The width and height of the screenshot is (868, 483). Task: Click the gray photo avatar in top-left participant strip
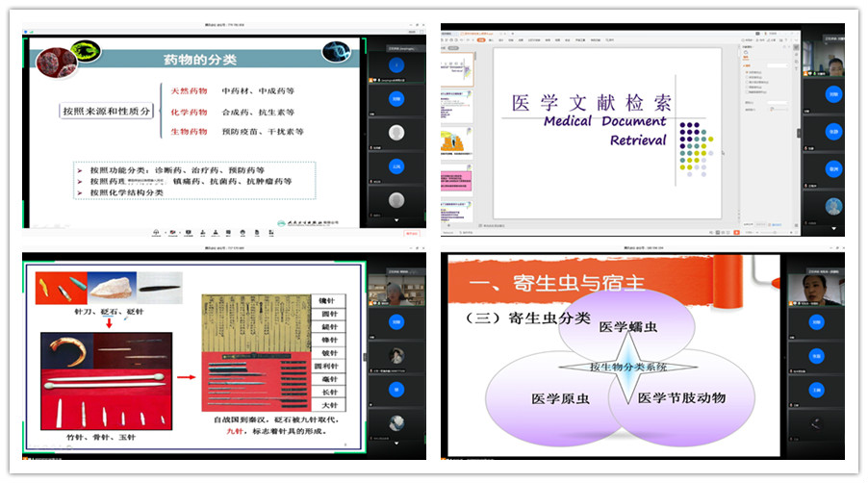point(396,133)
